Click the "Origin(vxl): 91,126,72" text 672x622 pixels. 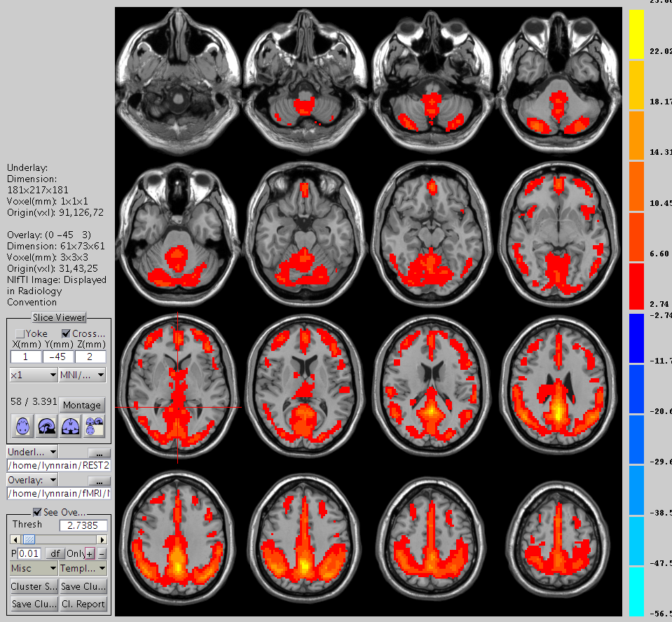[x=55, y=212]
